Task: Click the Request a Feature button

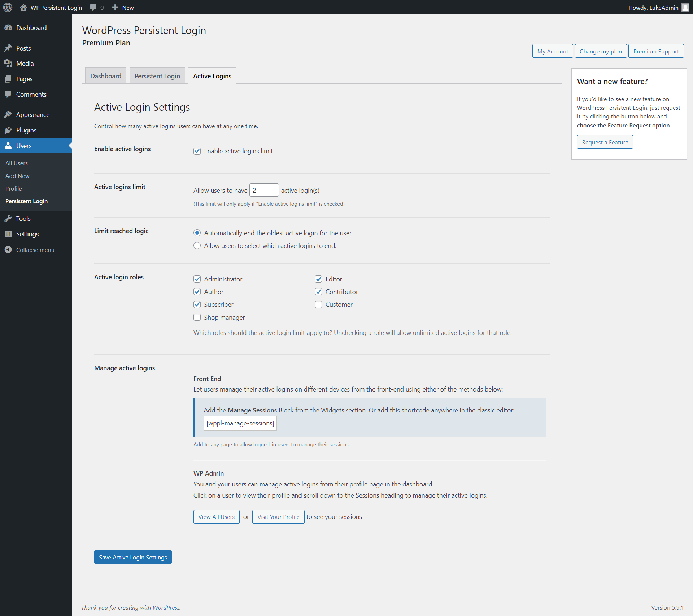Action: (605, 142)
